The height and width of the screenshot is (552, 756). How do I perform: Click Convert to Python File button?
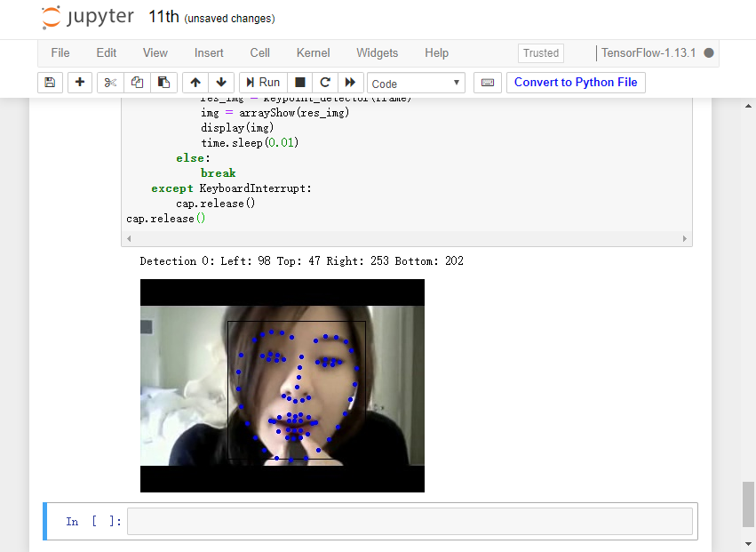[576, 83]
